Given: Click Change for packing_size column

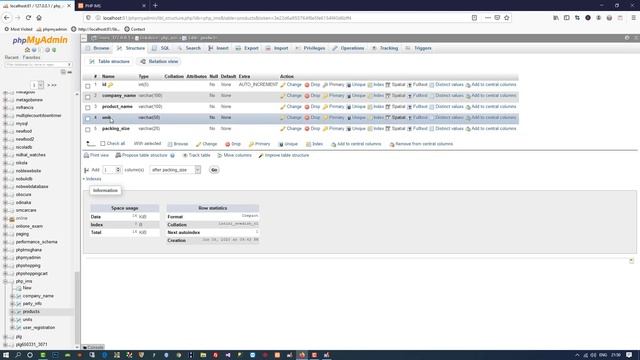Looking at the screenshot, I should coord(291,129).
